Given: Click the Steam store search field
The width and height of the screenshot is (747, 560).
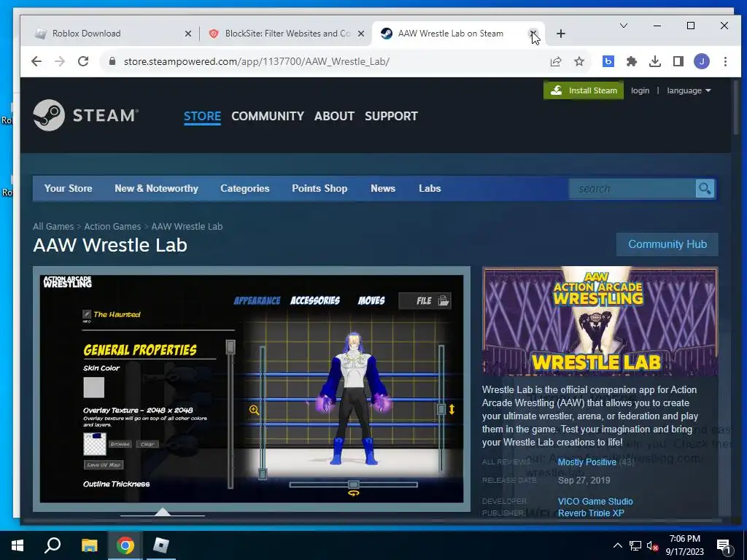Looking at the screenshot, I should coord(632,189).
